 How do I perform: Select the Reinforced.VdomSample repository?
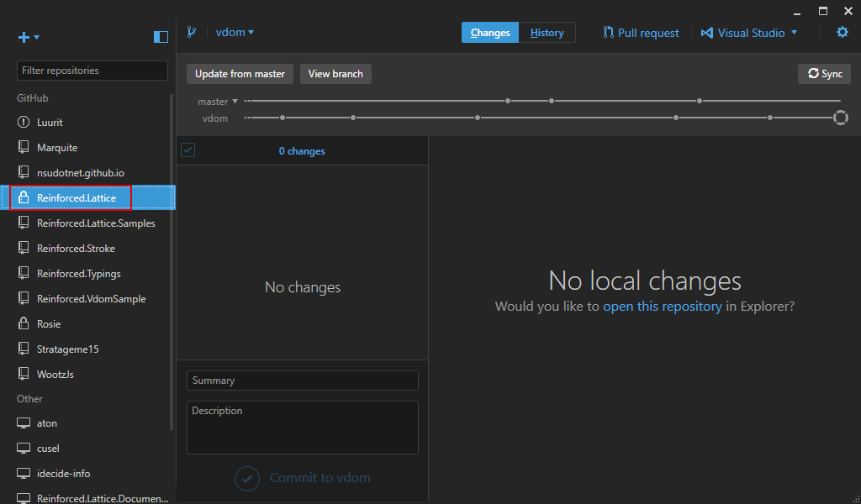coord(87,299)
